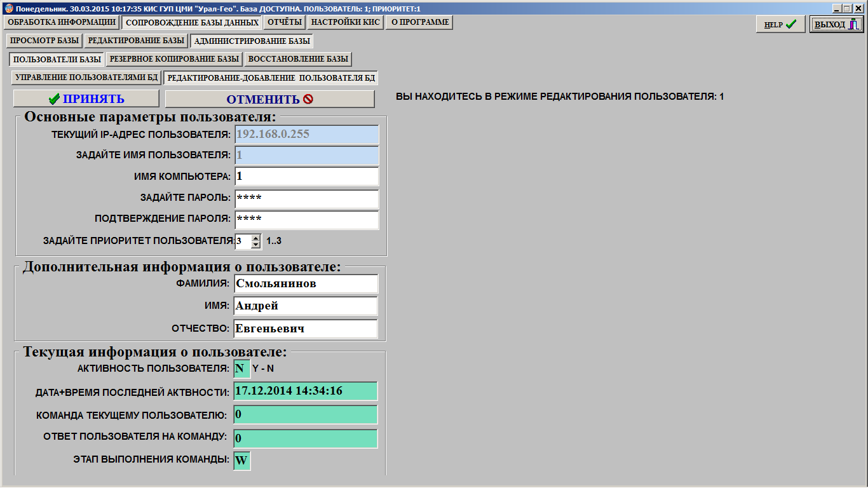Viewport: 868px width, 488px height.
Task: Select ПРОСМОТР БАЗЫ tab
Action: pos(44,41)
